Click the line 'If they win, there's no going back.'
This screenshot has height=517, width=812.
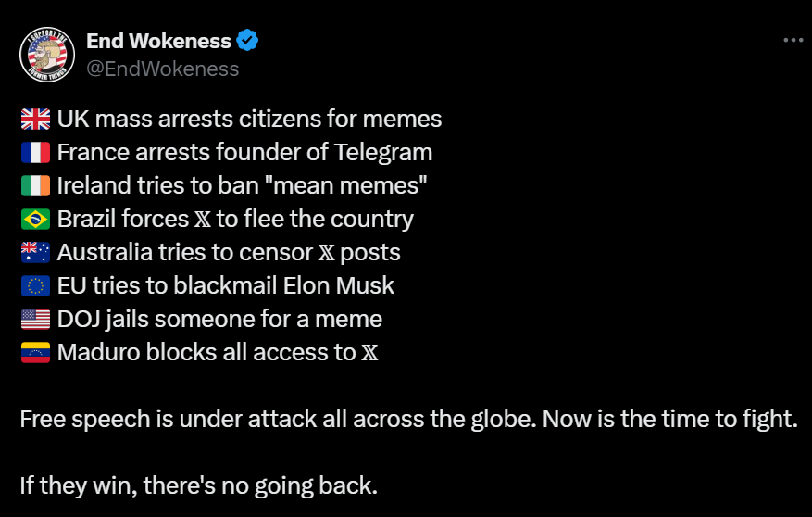pyautogui.click(x=198, y=485)
